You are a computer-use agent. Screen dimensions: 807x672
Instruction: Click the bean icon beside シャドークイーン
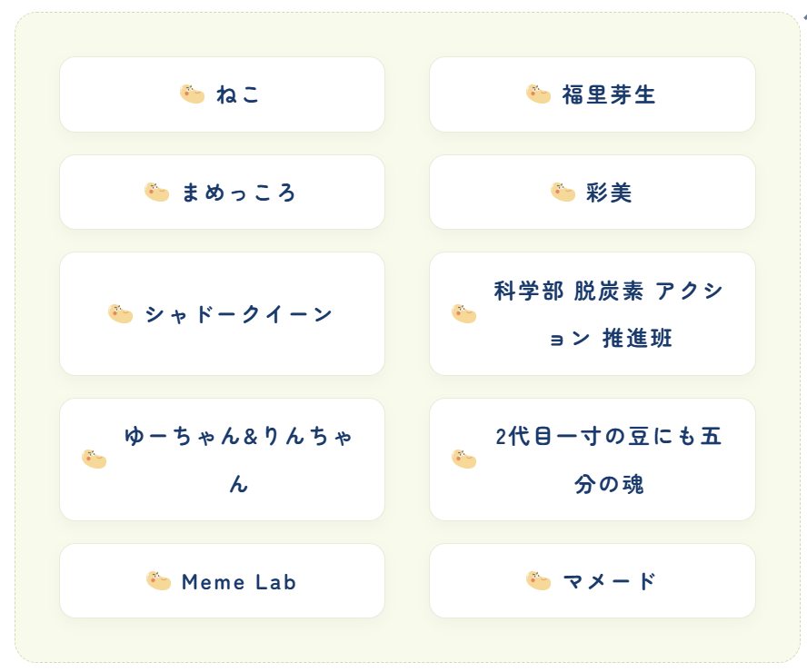(x=120, y=313)
